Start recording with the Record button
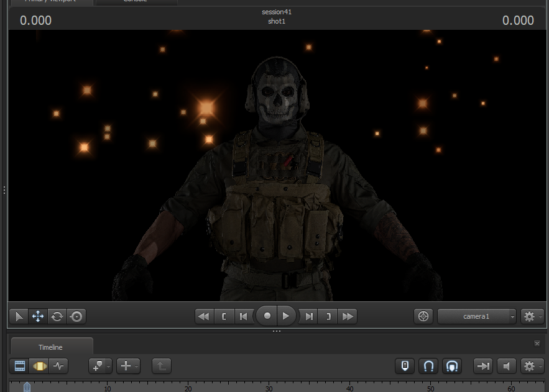 267,316
